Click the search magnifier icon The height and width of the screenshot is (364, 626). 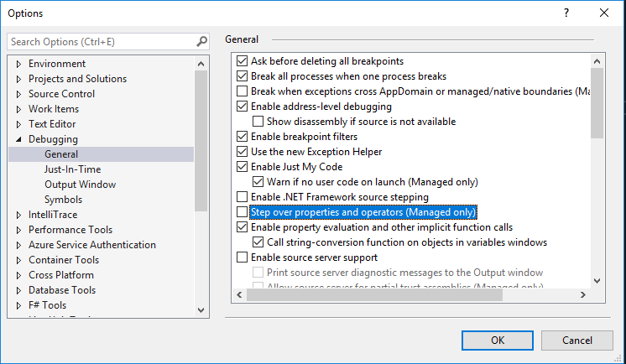click(202, 41)
